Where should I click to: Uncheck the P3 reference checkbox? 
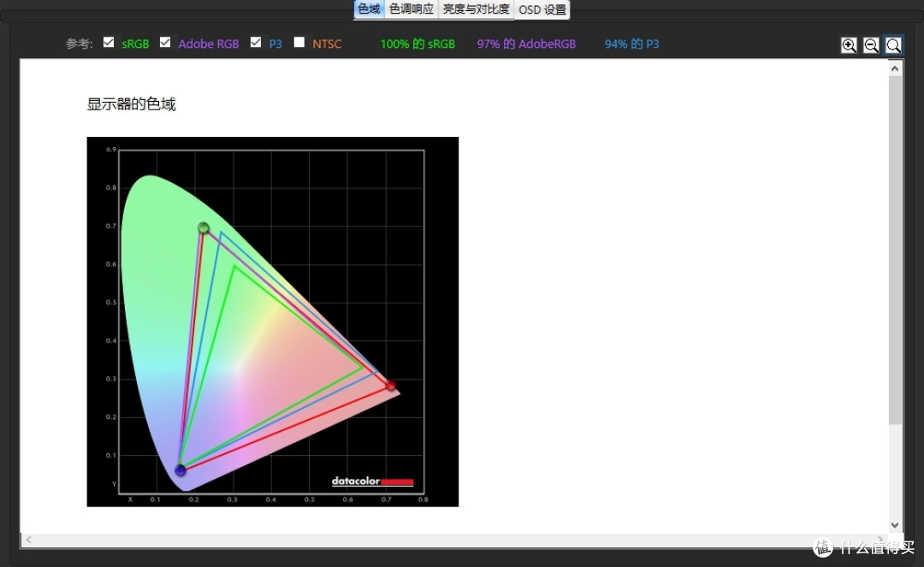coord(256,43)
